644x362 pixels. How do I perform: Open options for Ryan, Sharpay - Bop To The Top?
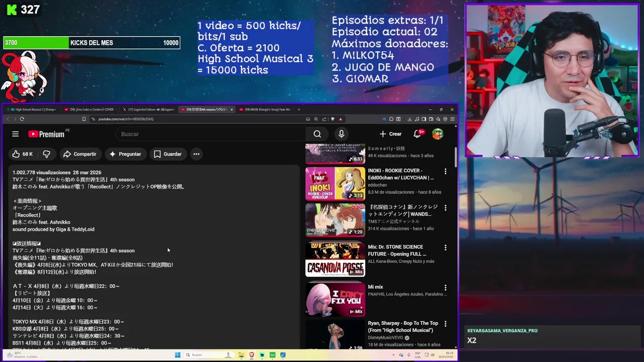tap(445, 324)
